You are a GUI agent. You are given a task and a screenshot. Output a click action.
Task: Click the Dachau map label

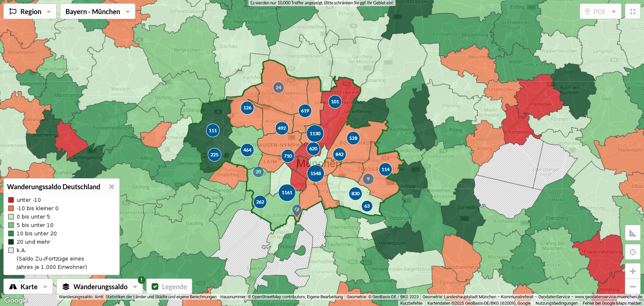tap(228, 46)
